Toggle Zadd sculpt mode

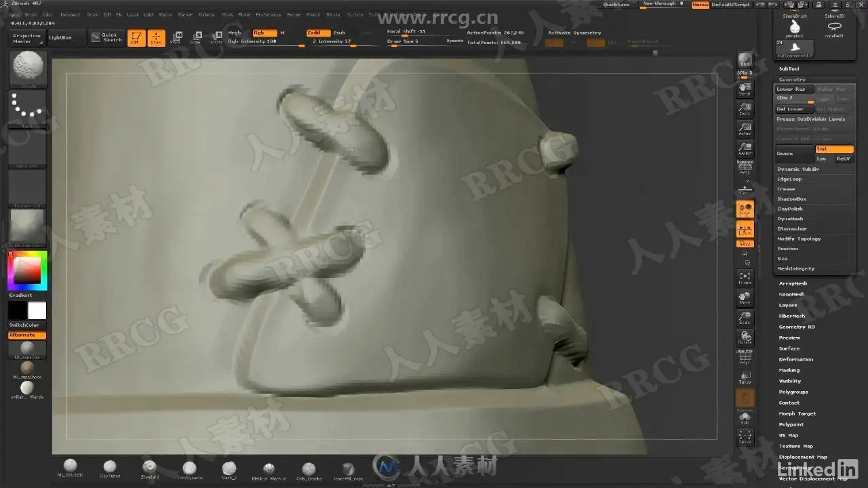pyautogui.click(x=318, y=33)
